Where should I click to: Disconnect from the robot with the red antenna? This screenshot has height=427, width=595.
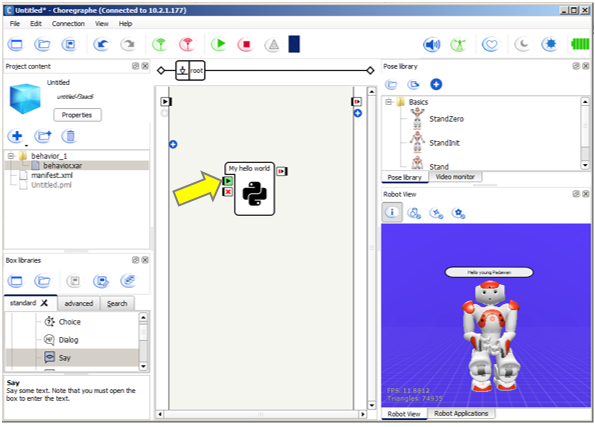[x=187, y=44]
